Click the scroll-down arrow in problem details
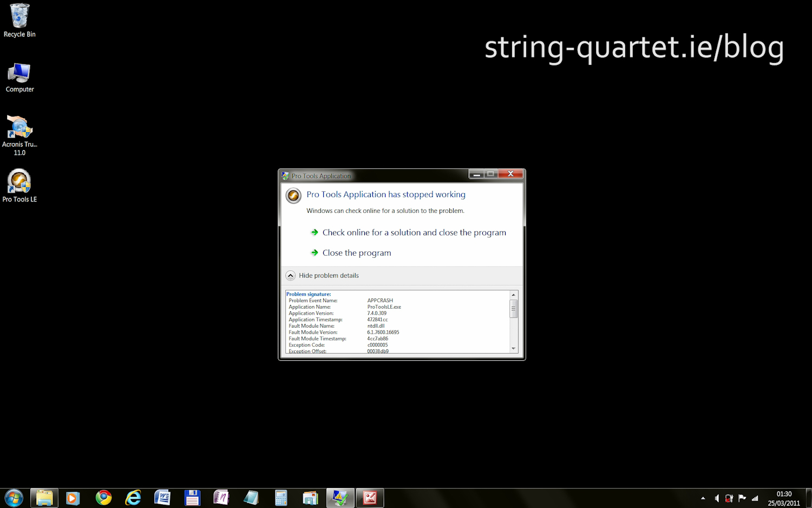The image size is (812, 508). 513,349
